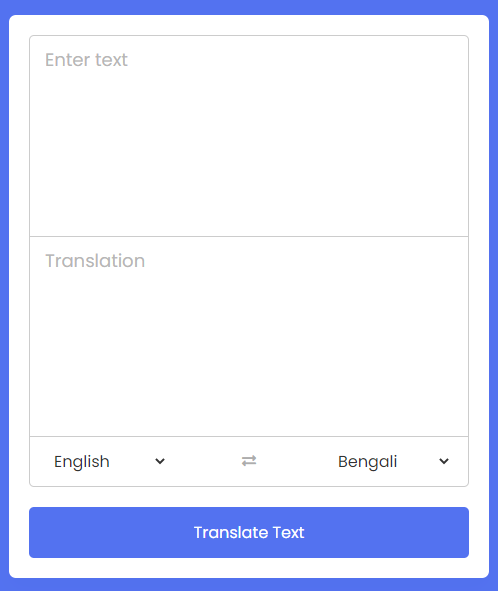Click the exchange arrows icon between languages
Image resolution: width=498 pixels, height=591 pixels.
point(249,461)
